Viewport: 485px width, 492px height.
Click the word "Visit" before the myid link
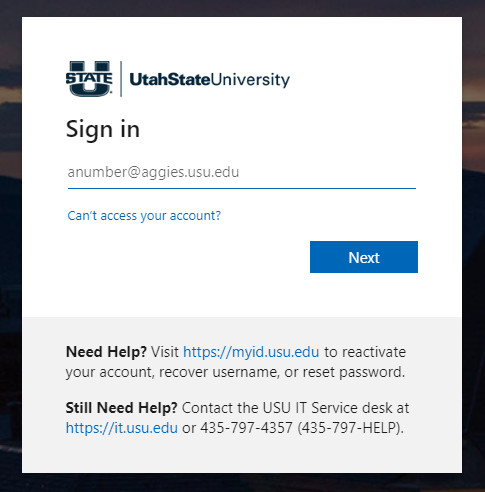pyautogui.click(x=165, y=352)
